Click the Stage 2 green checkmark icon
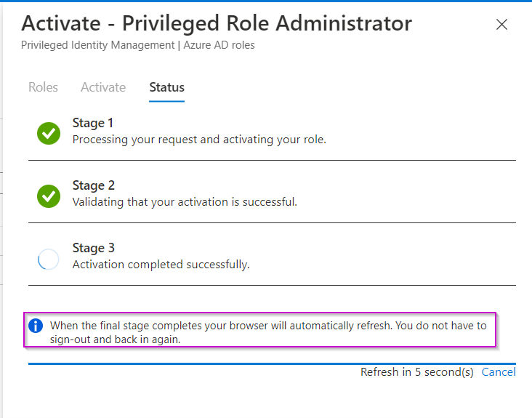Image resolution: width=532 pixels, height=418 pixels. (49, 196)
